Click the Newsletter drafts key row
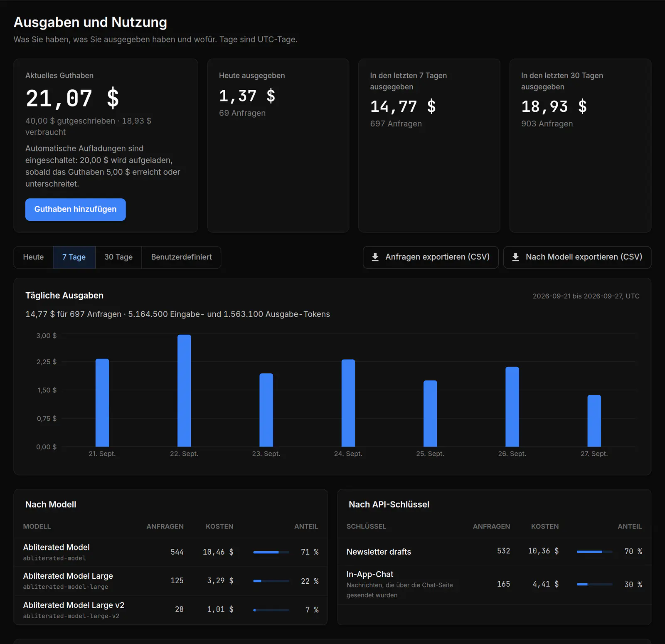This screenshot has width=665, height=644. tap(494, 552)
